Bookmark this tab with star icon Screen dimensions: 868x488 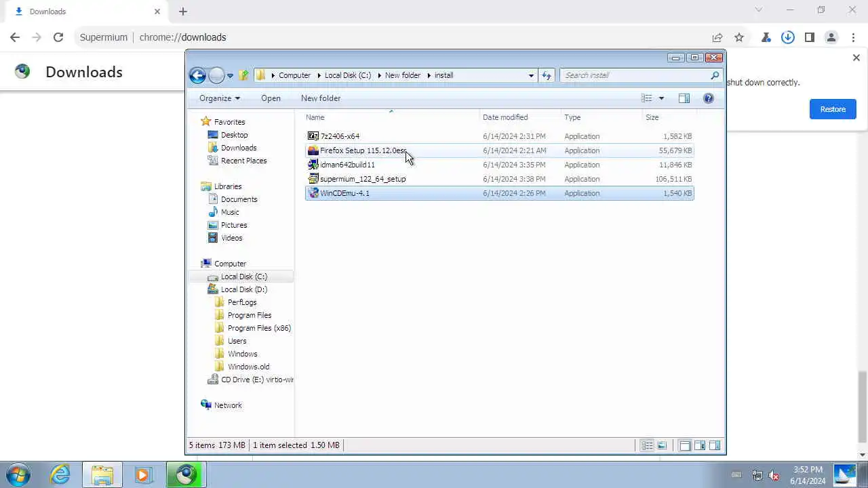pos(739,37)
